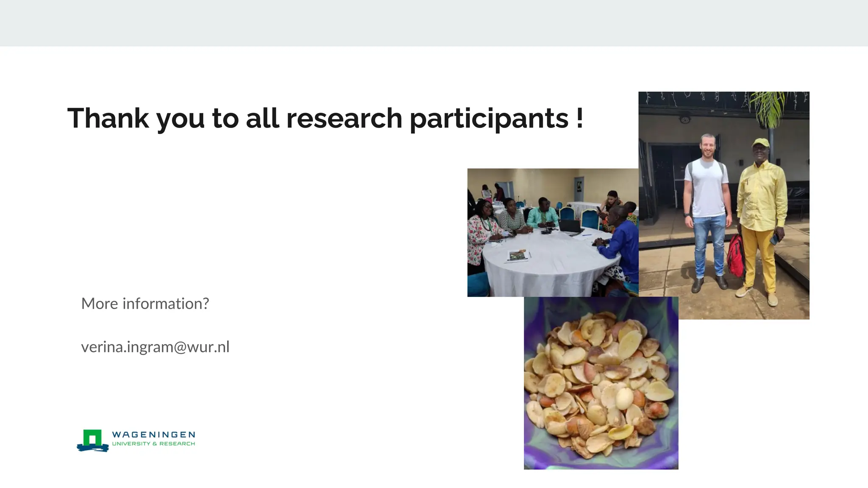Click the 'UNIVERSITY & RESEARCH' logo subtitle
Image resolution: width=868 pixels, height=488 pixels.
pos(153,444)
